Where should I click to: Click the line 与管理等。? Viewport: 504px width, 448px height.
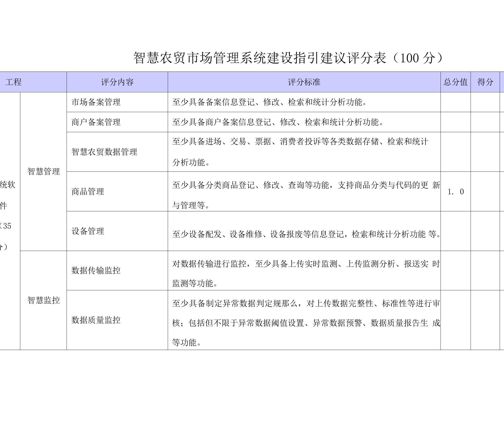tap(191, 205)
